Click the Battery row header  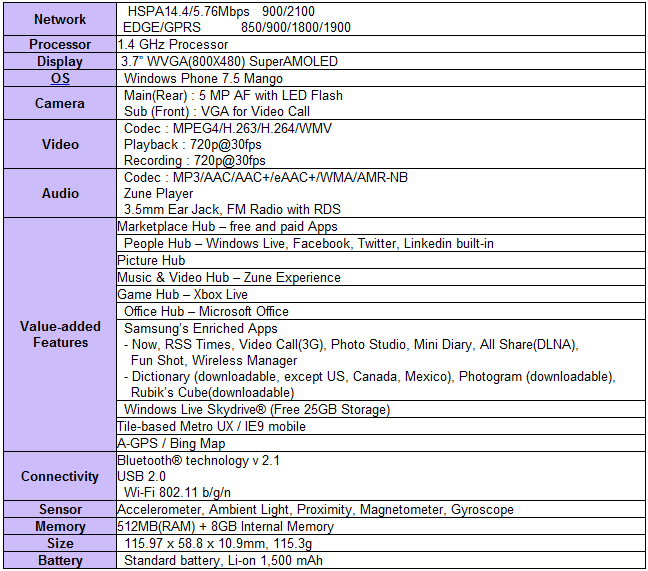[60, 561]
